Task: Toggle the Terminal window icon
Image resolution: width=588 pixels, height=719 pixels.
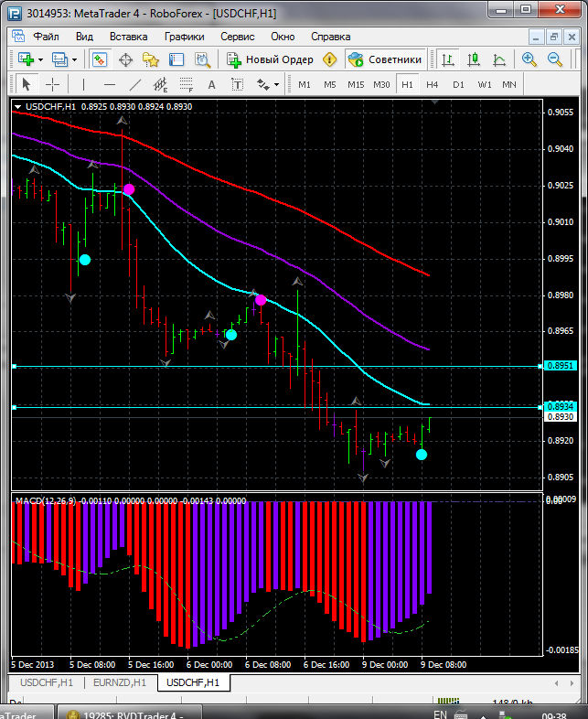Action: tap(176, 59)
